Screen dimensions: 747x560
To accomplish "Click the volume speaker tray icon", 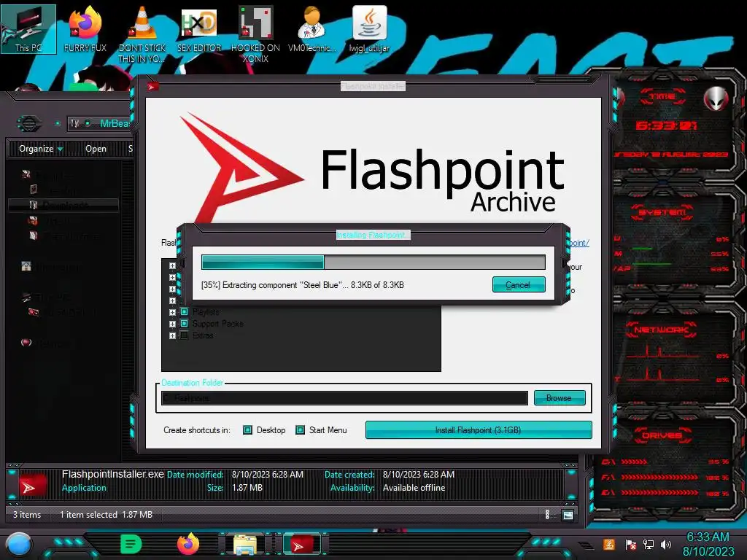I will click(666, 544).
